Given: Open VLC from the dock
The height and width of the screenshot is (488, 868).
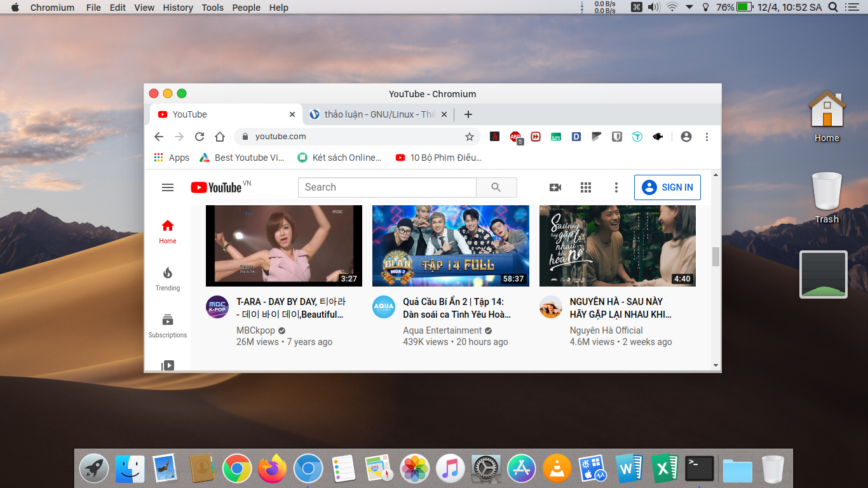Looking at the screenshot, I should click(559, 469).
